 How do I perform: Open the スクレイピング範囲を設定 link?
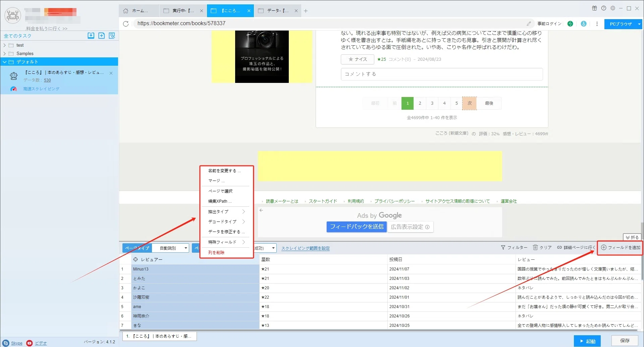306,248
